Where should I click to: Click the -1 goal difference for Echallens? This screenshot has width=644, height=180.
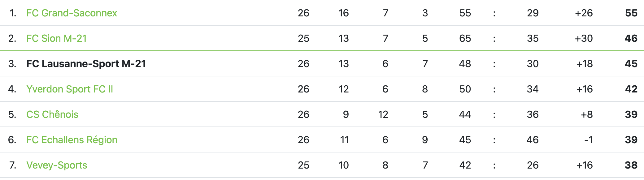[588, 140]
